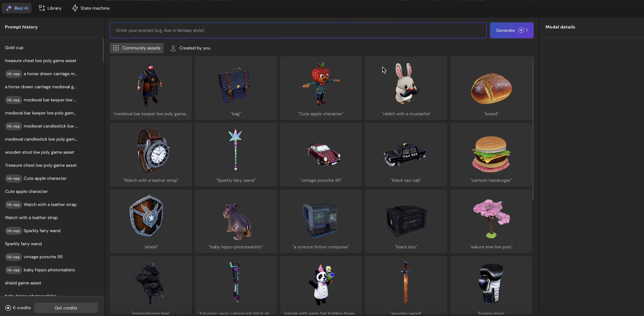This screenshot has height=316, width=644.
Task: Click the credits coin icon
Action: 8,308
